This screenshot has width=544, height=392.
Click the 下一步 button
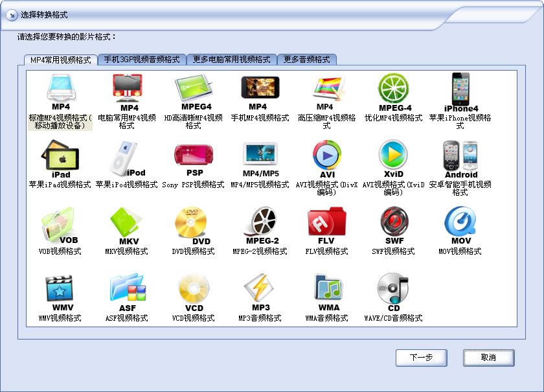point(421,358)
